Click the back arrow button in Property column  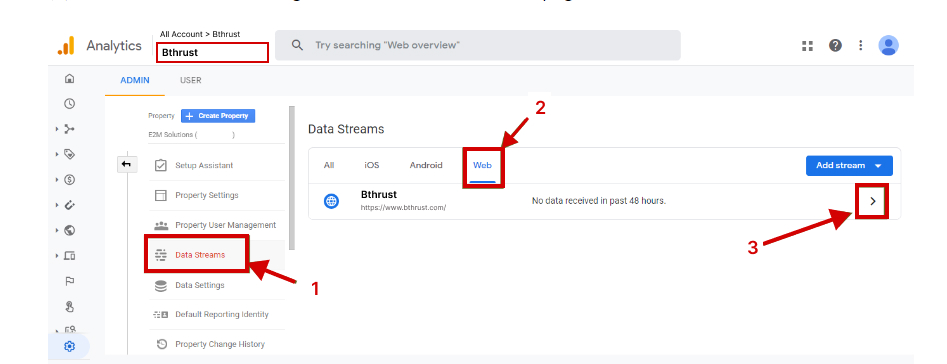(x=127, y=164)
